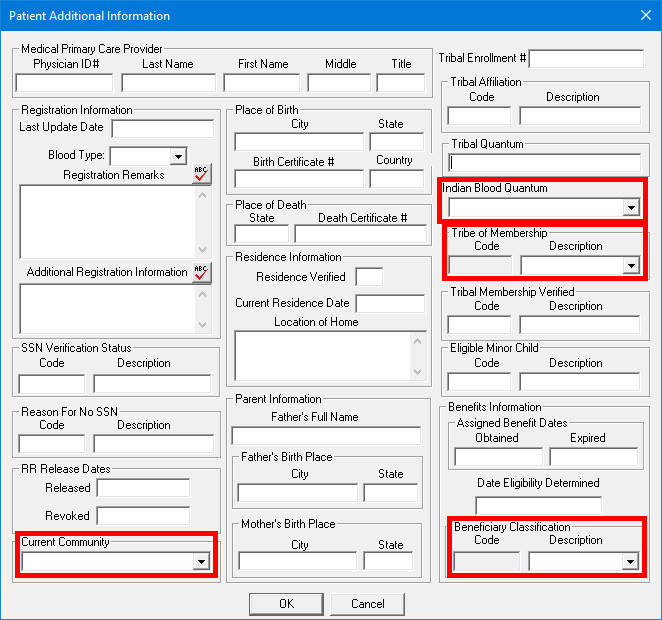Open the Blood Type dropdown
This screenshot has height=620, width=662.
[178, 156]
